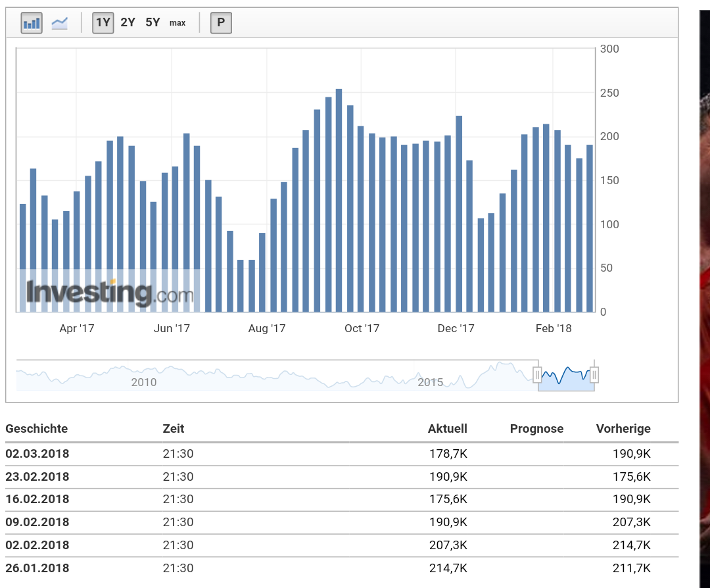The image size is (710, 588).
Task: Switch to line chart view
Action: [59, 22]
